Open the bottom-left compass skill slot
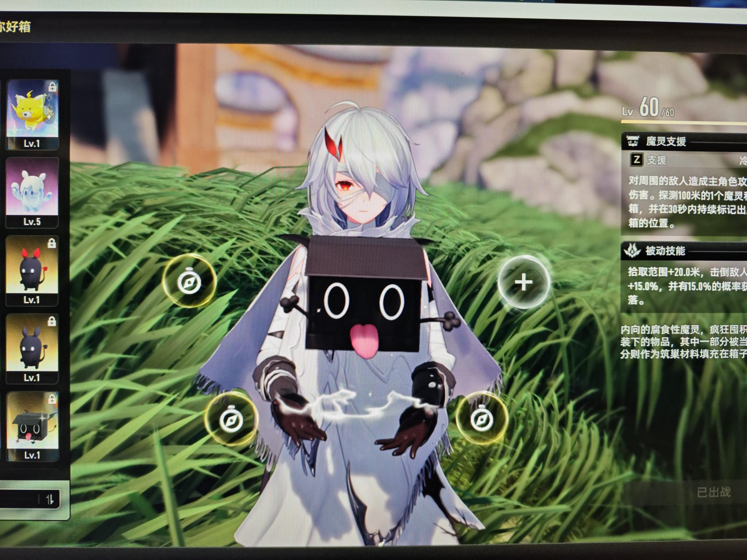The width and height of the screenshot is (747, 560). click(231, 419)
